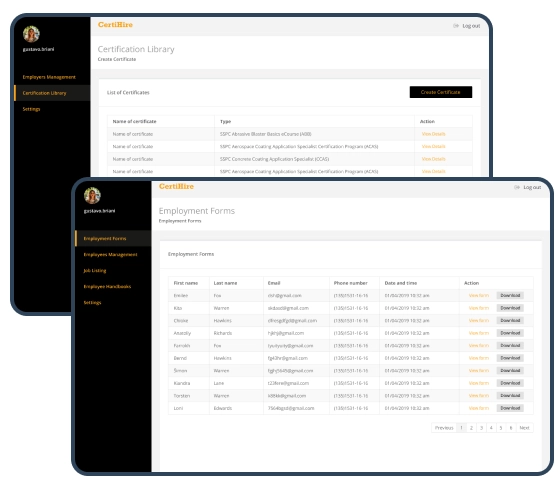The height and width of the screenshot is (486, 558).
Task: Click the CertiHire logo above Employment Forms
Action: pos(176,186)
